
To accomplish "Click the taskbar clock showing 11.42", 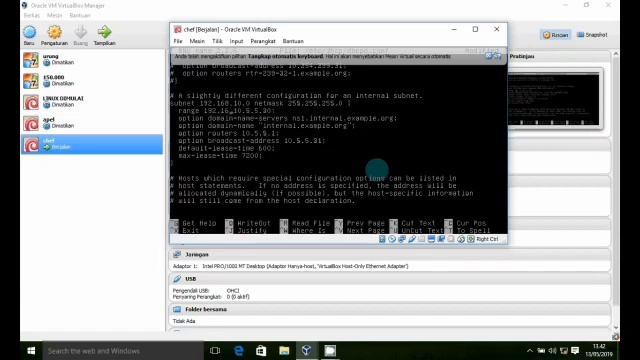I will (599, 350).
